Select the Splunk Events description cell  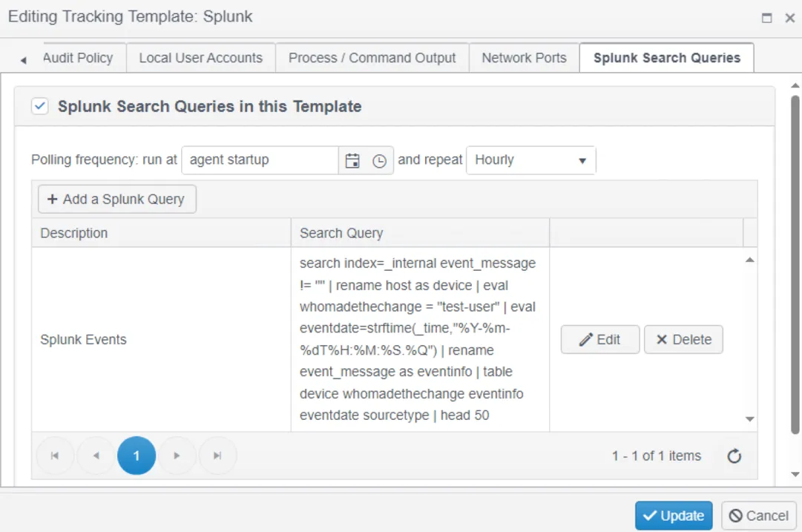pyautogui.click(x=161, y=340)
